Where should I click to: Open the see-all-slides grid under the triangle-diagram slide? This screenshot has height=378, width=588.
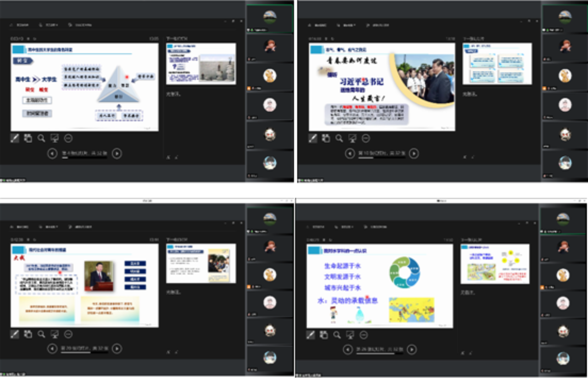pos(28,138)
